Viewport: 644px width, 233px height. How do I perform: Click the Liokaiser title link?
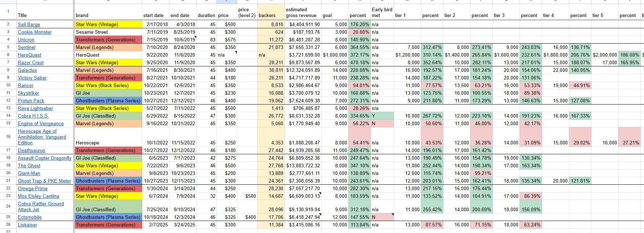pos(28,225)
